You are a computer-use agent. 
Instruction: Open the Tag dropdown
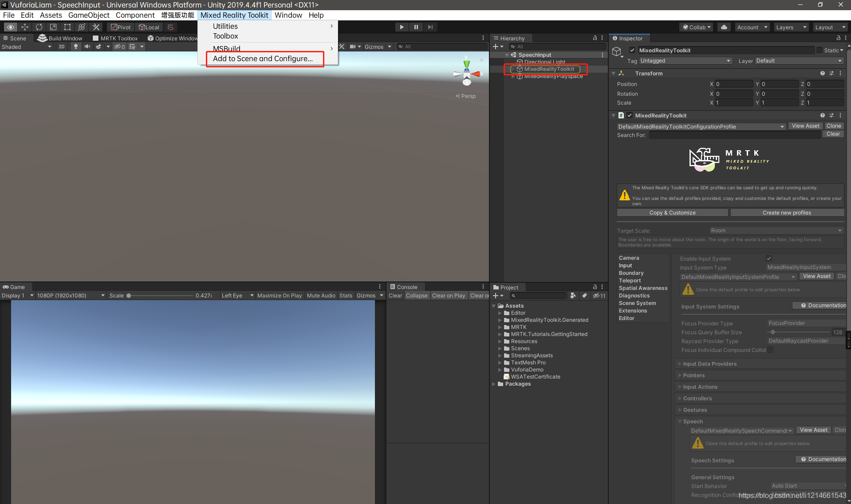pyautogui.click(x=686, y=61)
